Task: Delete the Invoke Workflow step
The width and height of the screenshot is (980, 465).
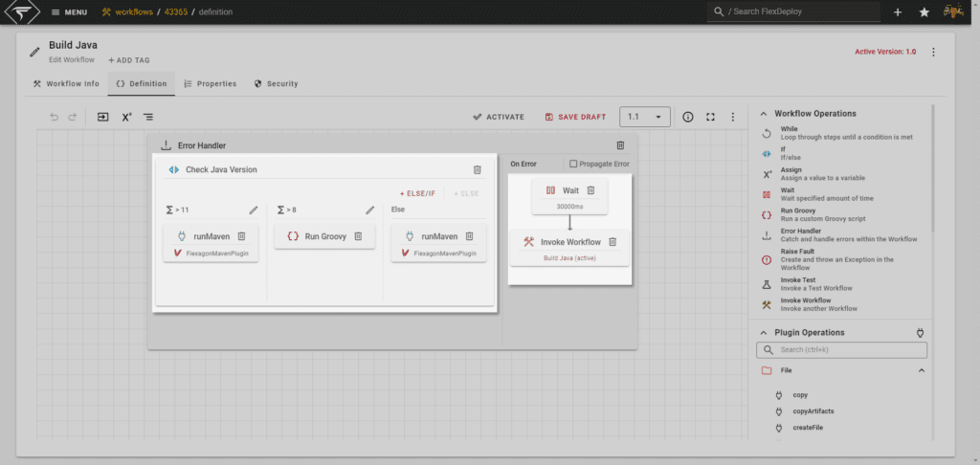Action: click(612, 242)
